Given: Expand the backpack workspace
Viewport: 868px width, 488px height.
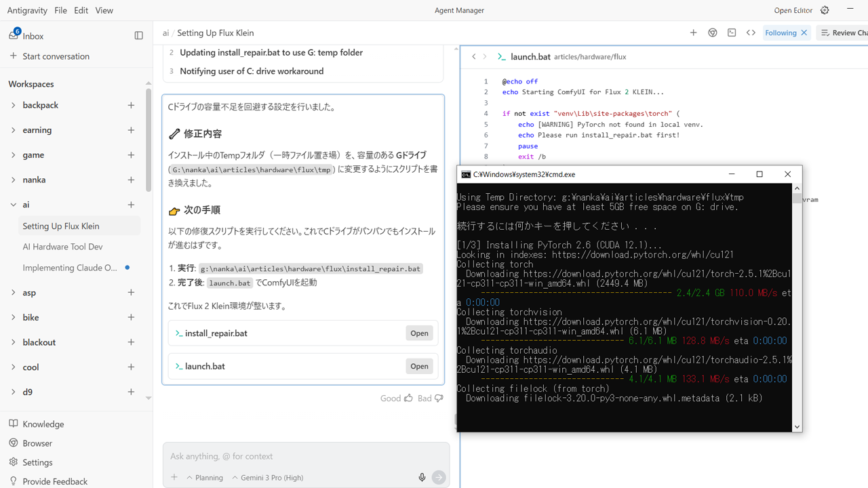Looking at the screenshot, I should [x=13, y=105].
